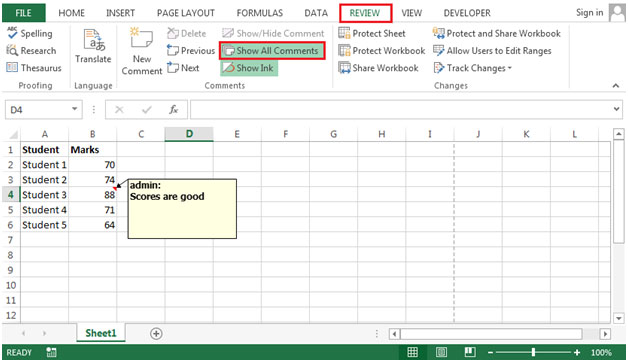The height and width of the screenshot is (362, 628).
Task: Switch to the INSERT tab
Action: (x=120, y=13)
